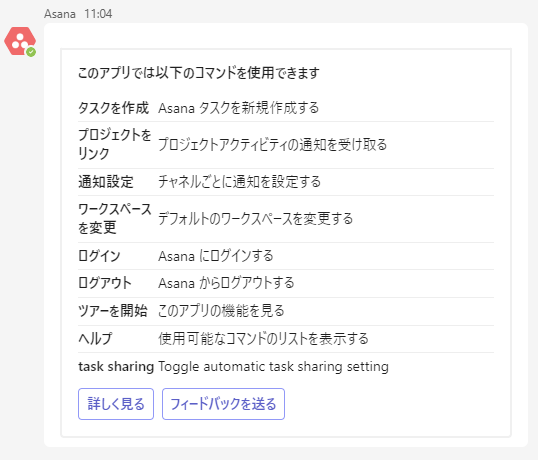Click the card heading このアプリでは以下のコマンド

tap(199, 73)
